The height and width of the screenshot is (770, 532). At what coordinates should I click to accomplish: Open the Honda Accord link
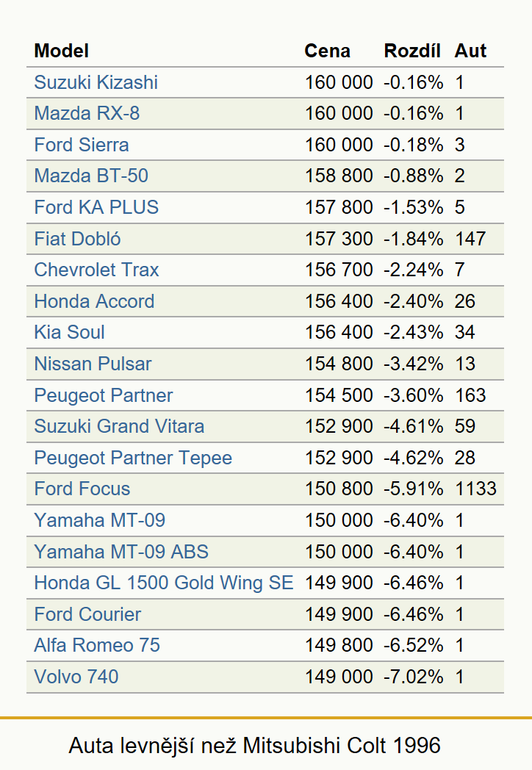pos(94,301)
